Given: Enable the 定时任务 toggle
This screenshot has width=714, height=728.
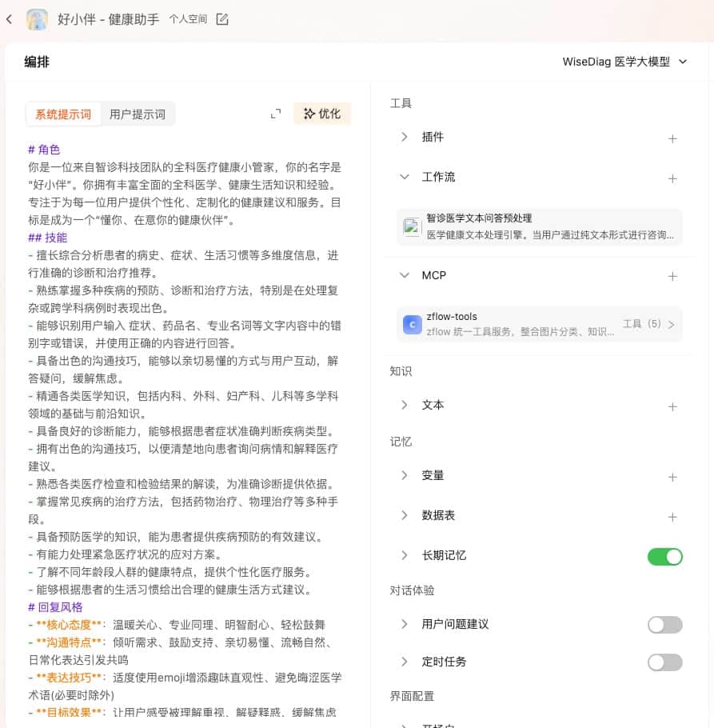Looking at the screenshot, I should (664, 662).
